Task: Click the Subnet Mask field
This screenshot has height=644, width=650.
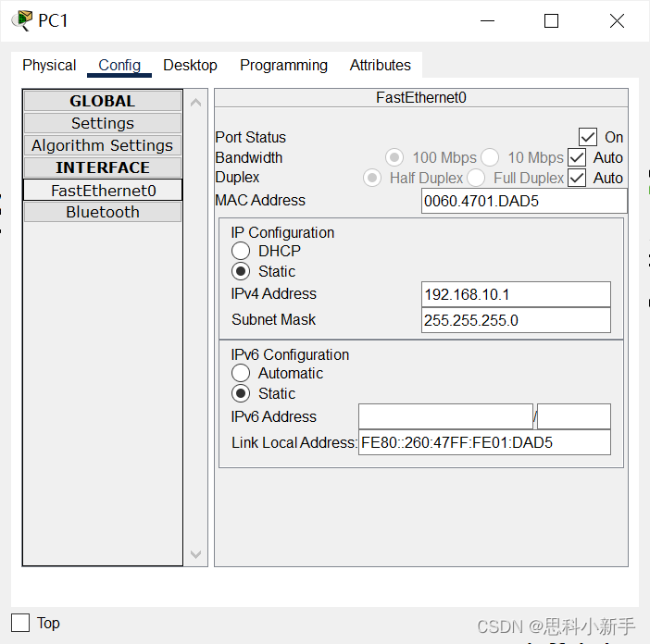Action: pyautogui.click(x=516, y=320)
